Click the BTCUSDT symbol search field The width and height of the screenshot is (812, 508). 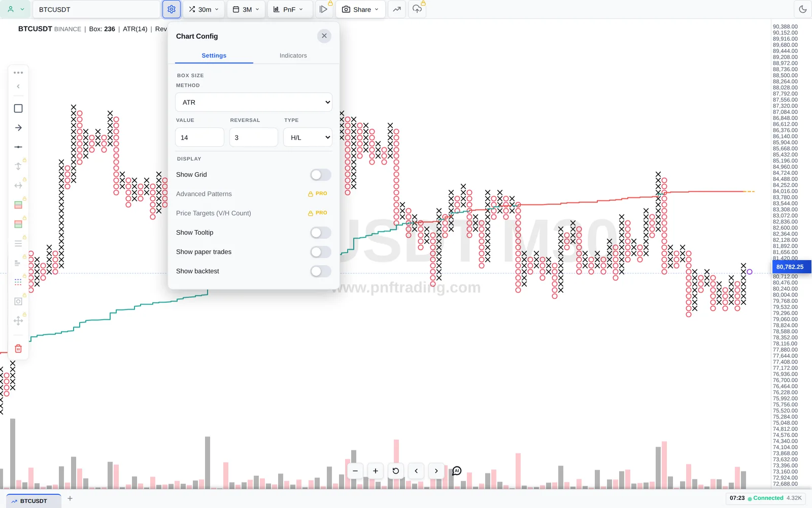(x=96, y=9)
